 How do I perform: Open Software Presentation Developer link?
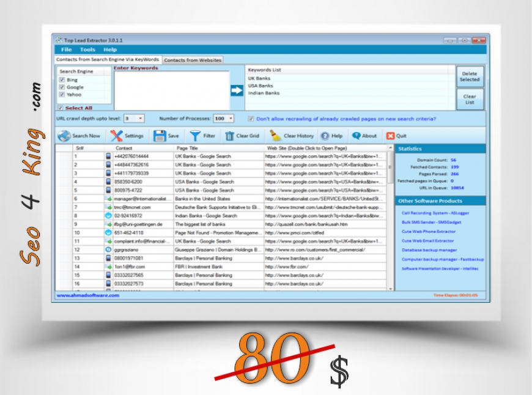coord(440,268)
